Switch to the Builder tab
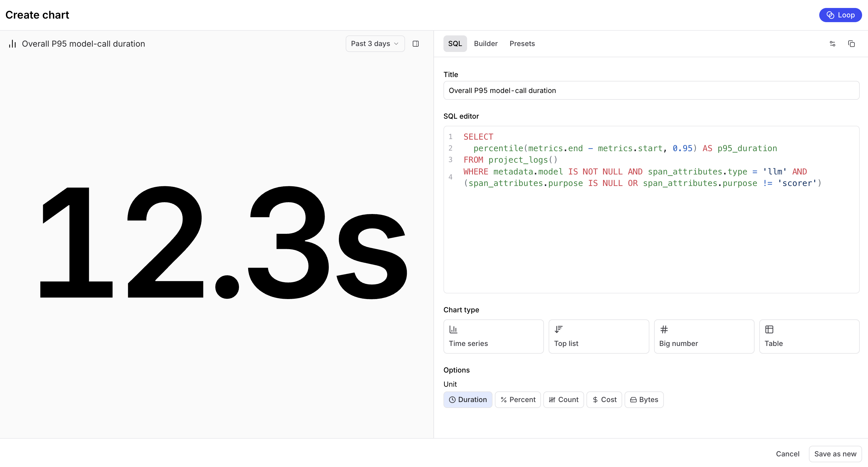 (486, 44)
